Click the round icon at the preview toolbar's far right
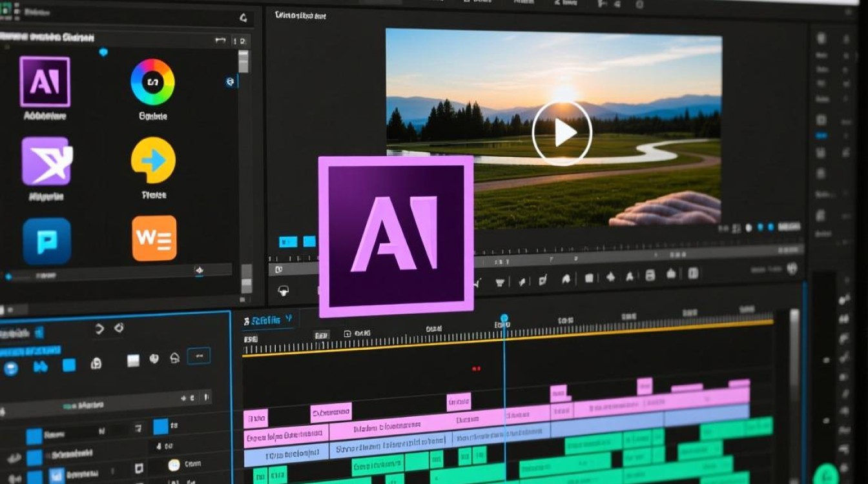 point(793,269)
